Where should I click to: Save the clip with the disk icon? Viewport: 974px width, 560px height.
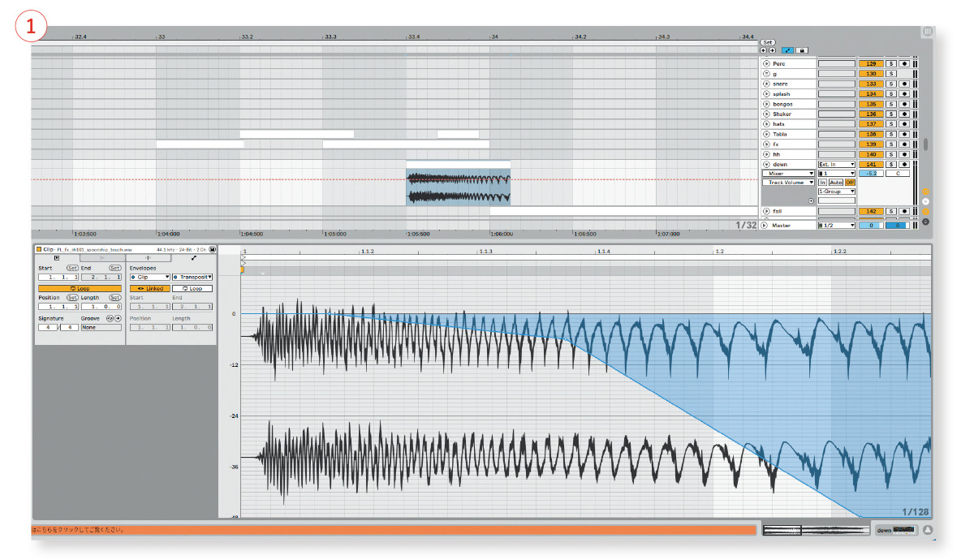click(213, 249)
